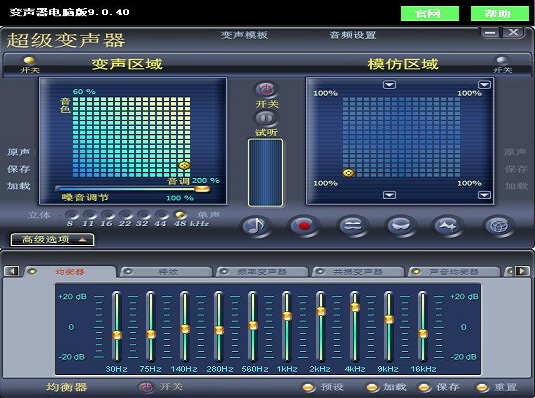
Task: Click the 噪音调节 slider handle
Action: (202, 189)
